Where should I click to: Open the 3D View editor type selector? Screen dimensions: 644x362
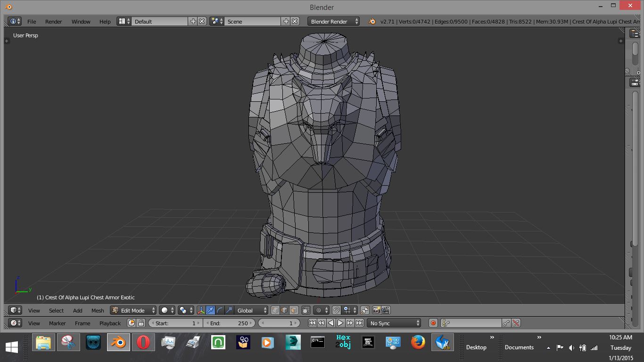[x=16, y=310]
